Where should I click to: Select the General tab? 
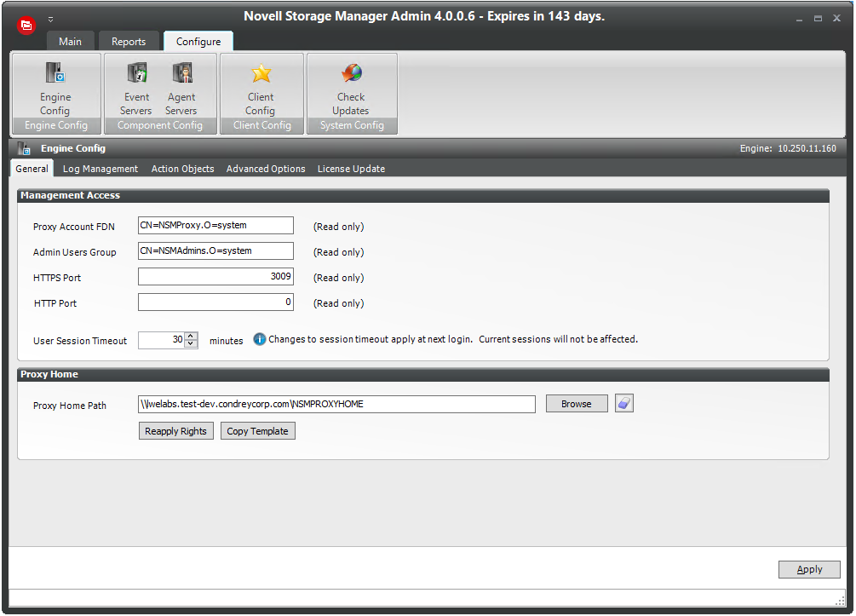click(32, 169)
